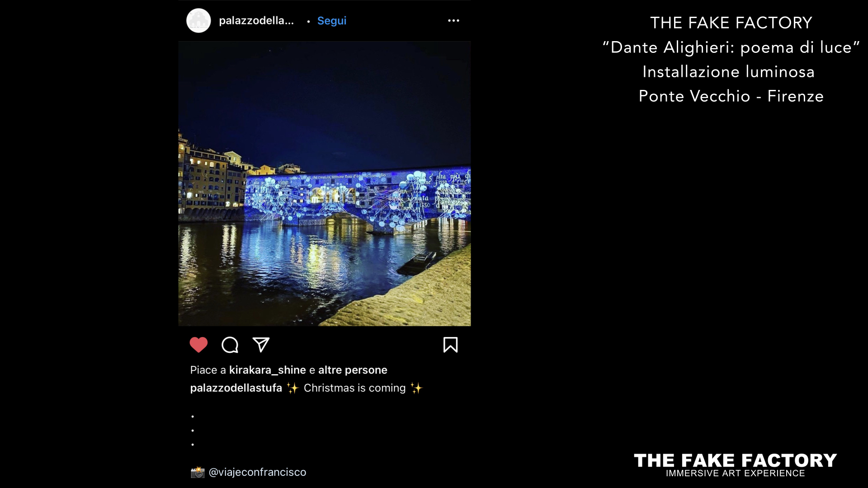This screenshot has height=488, width=868.
Task: Unlike the post with red heart icon
Action: [198, 345]
